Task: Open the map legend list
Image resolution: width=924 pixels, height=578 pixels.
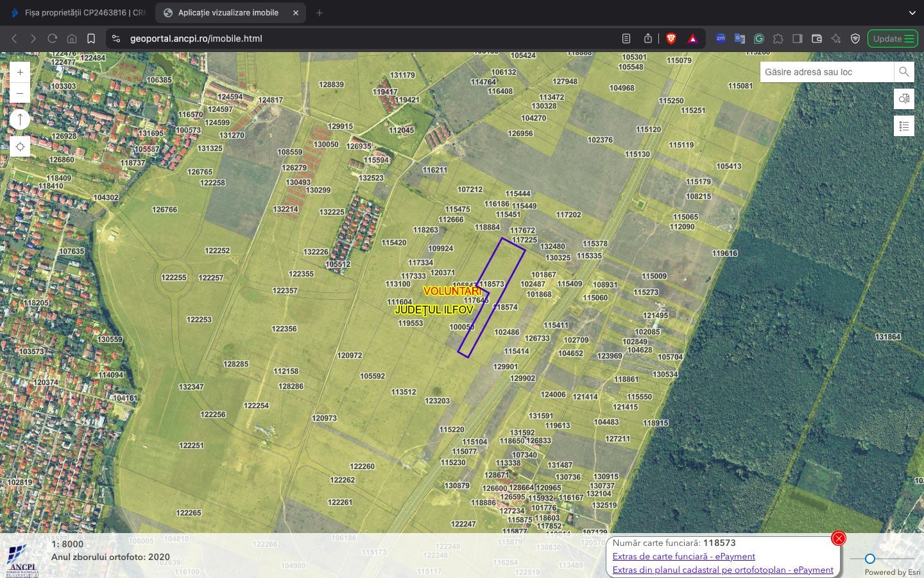Action: pyautogui.click(x=903, y=126)
